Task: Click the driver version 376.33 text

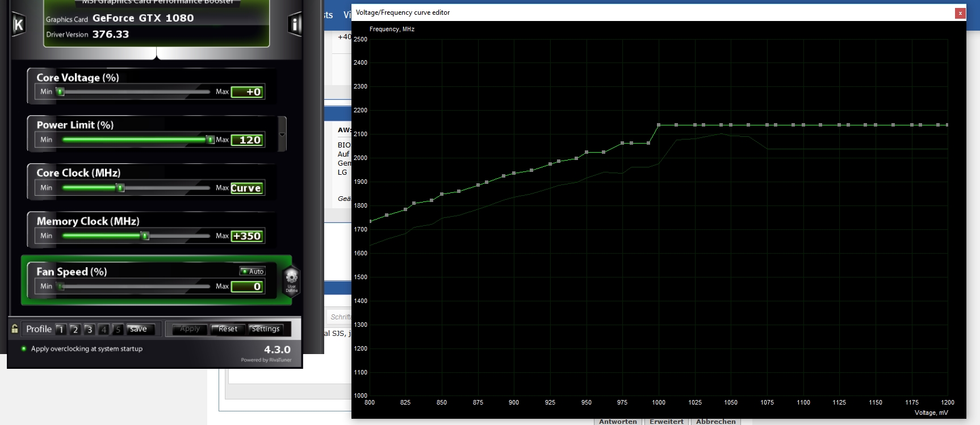Action: click(111, 34)
